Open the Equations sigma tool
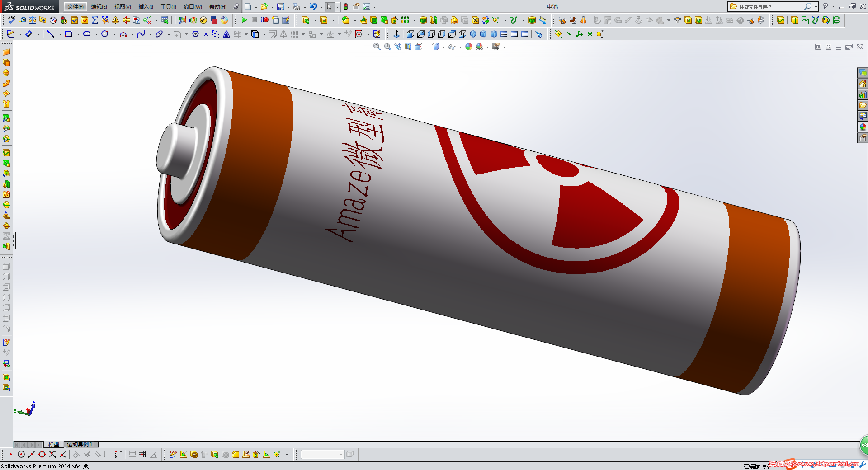Screen dimensions: 868x470 [x=95, y=20]
